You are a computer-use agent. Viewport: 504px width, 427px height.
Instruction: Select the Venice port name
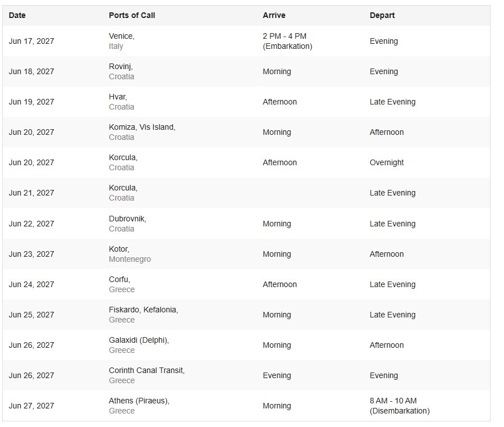pos(121,36)
